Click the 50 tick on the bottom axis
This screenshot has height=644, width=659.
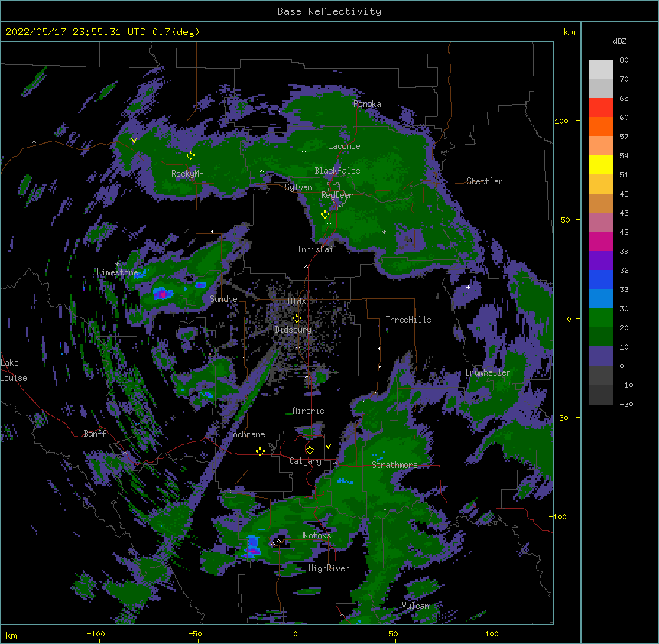click(x=393, y=634)
